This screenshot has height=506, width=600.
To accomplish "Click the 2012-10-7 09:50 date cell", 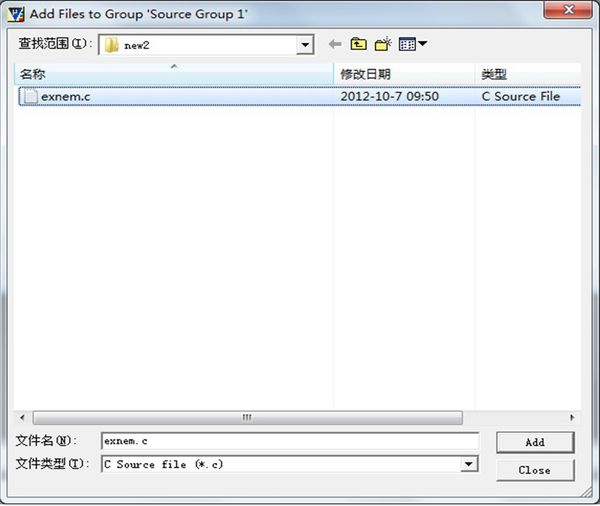I will point(390,96).
